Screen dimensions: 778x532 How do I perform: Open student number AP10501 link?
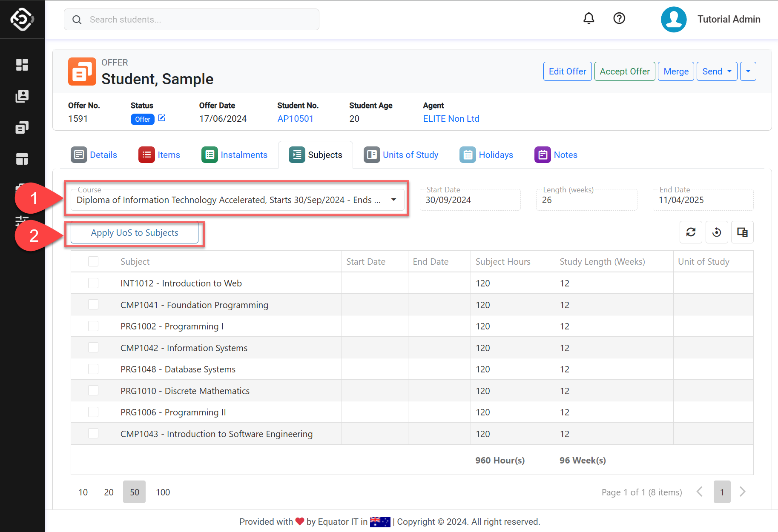point(296,119)
